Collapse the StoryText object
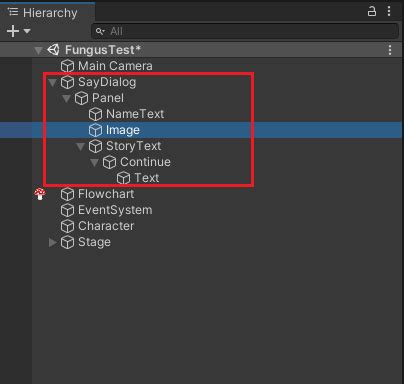Viewport: 404px width, 384px height. point(80,146)
